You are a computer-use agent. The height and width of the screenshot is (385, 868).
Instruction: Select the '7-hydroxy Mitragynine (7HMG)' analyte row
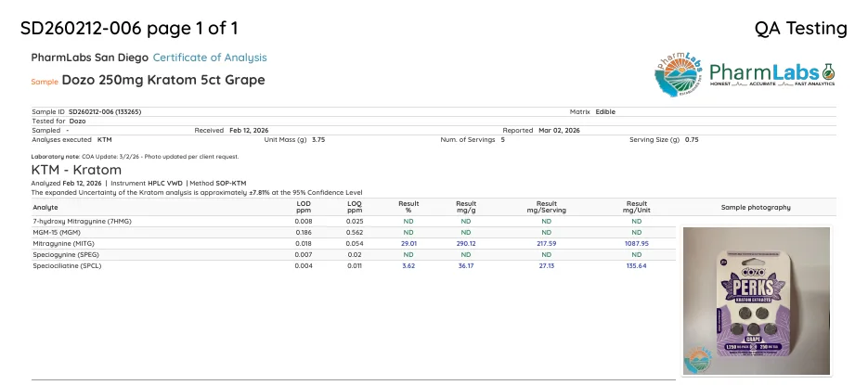(x=353, y=222)
